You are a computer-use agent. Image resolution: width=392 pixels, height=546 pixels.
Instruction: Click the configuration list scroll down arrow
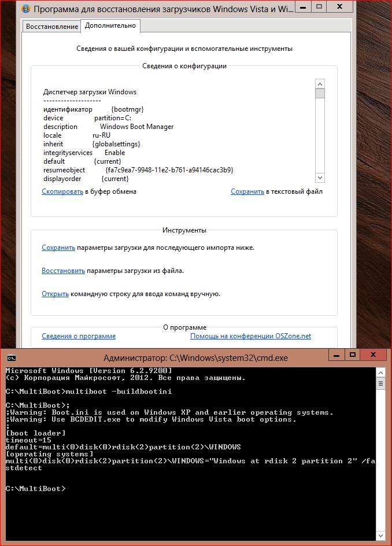[x=320, y=178]
